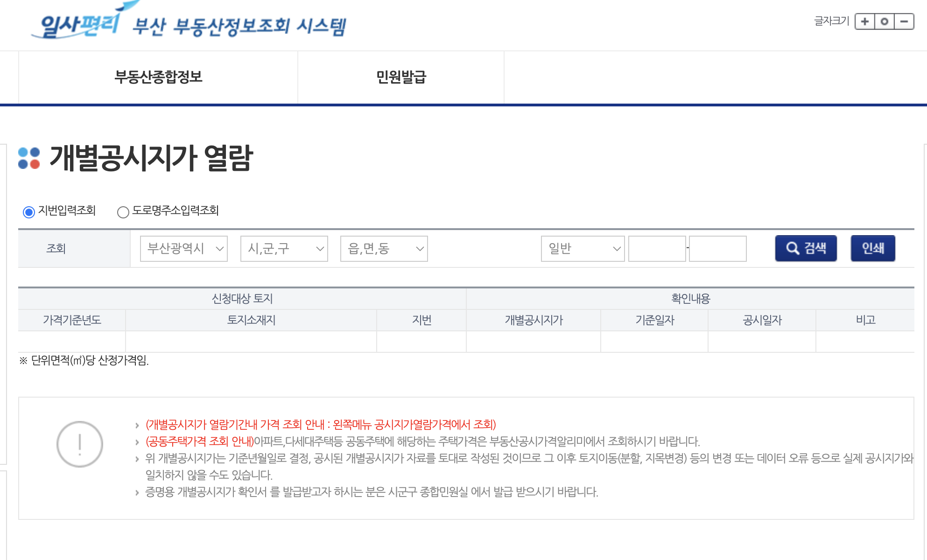This screenshot has width=927, height=560.
Task: Open the 읍,면,동 dropdown
Action: (384, 249)
